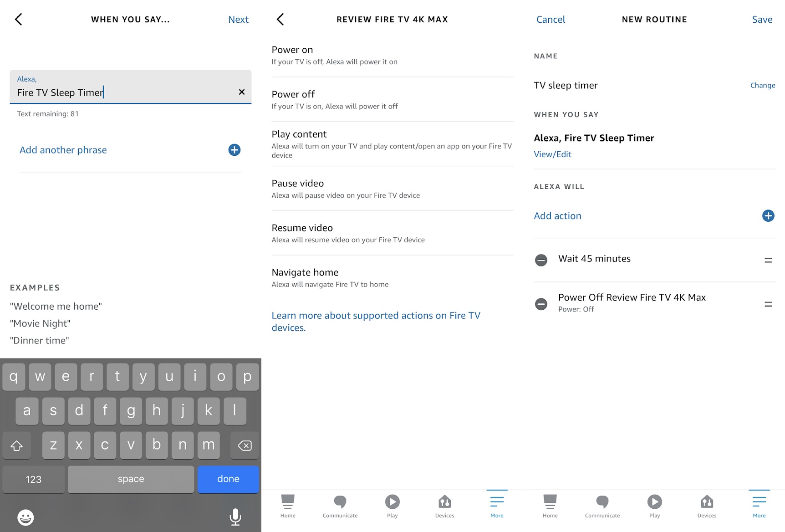The width and height of the screenshot is (785, 532).
Task: Go back from When You Say screen
Action: tap(18, 19)
